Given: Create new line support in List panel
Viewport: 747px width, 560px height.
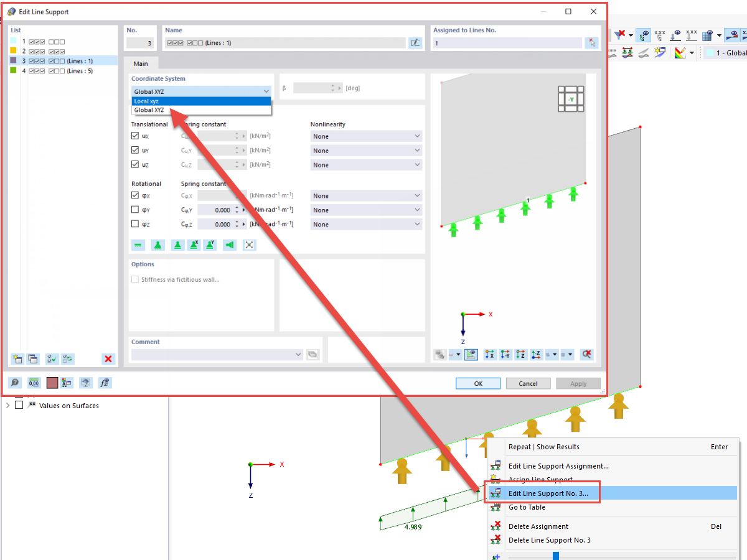Looking at the screenshot, I should click(17, 359).
